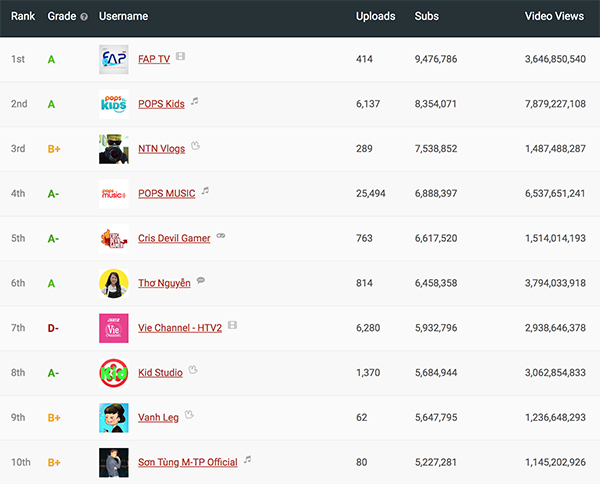The width and height of the screenshot is (600, 484).
Task: Click the yellow Thơ Nguyễn profile picture
Action: coord(114,283)
